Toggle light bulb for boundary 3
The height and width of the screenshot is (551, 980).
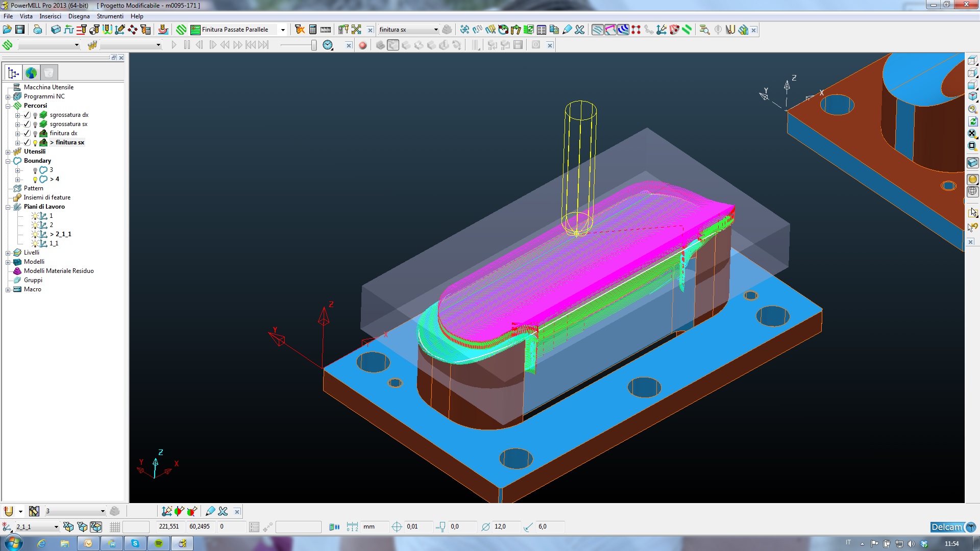35,170
